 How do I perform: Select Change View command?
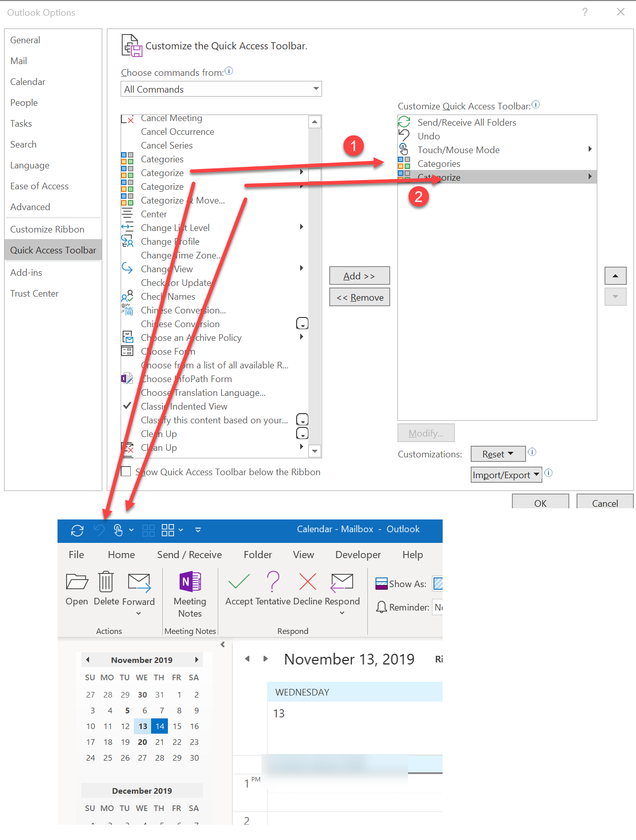click(x=214, y=269)
